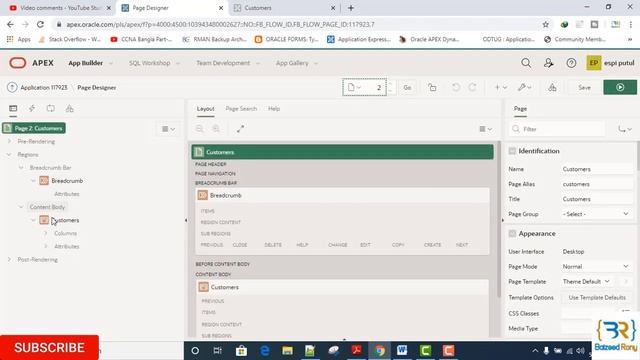The image size is (640, 360).
Task: Select the Page Shared Components tab icon
Action: point(69,109)
